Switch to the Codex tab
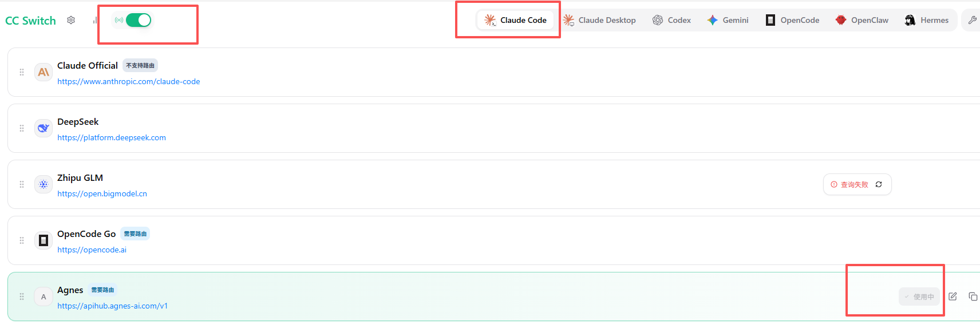The image size is (980, 336). click(671, 20)
